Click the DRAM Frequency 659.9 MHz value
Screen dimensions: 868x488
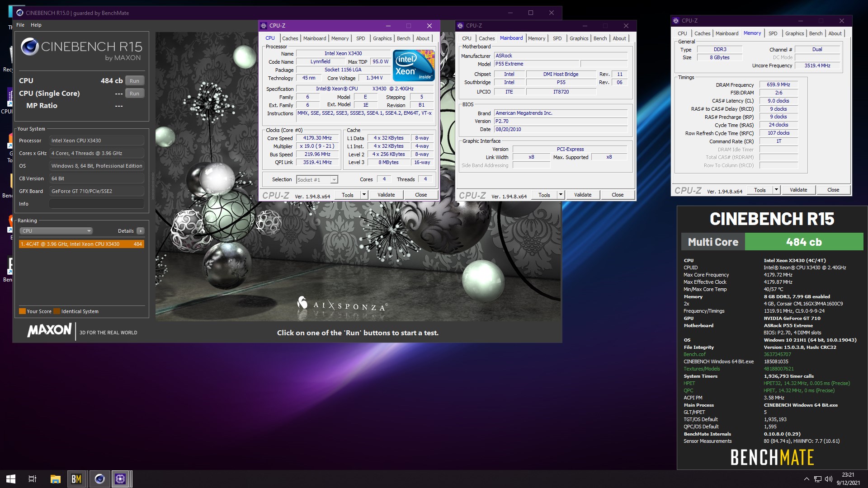pos(778,84)
